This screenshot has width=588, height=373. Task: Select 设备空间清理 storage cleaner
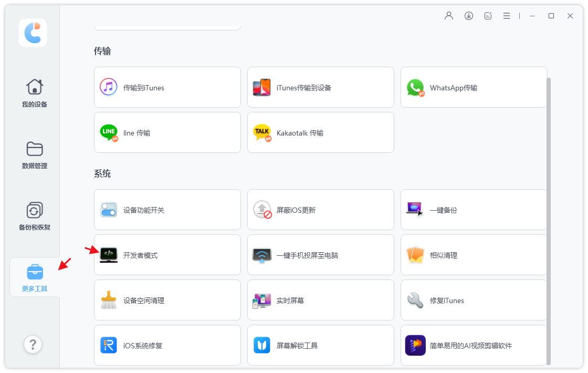(167, 300)
